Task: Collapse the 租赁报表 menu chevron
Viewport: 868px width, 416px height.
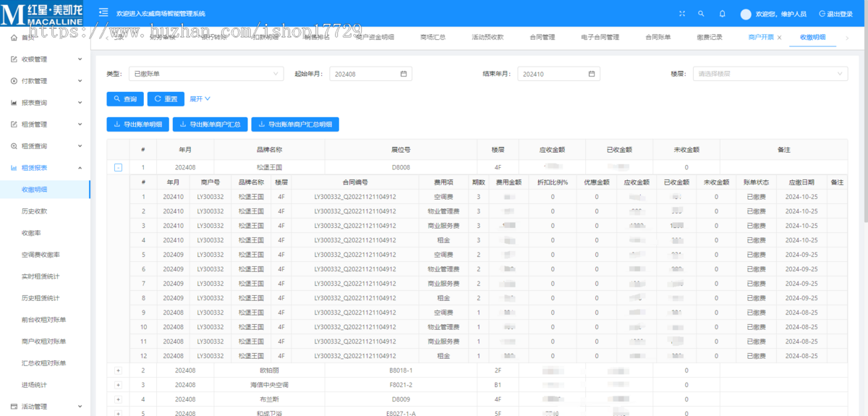Action: click(80, 168)
